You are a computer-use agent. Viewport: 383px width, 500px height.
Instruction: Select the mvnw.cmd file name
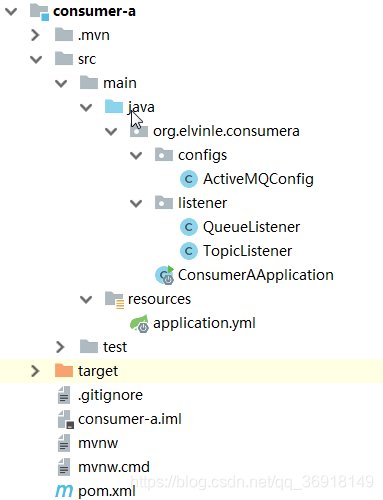coord(114,467)
